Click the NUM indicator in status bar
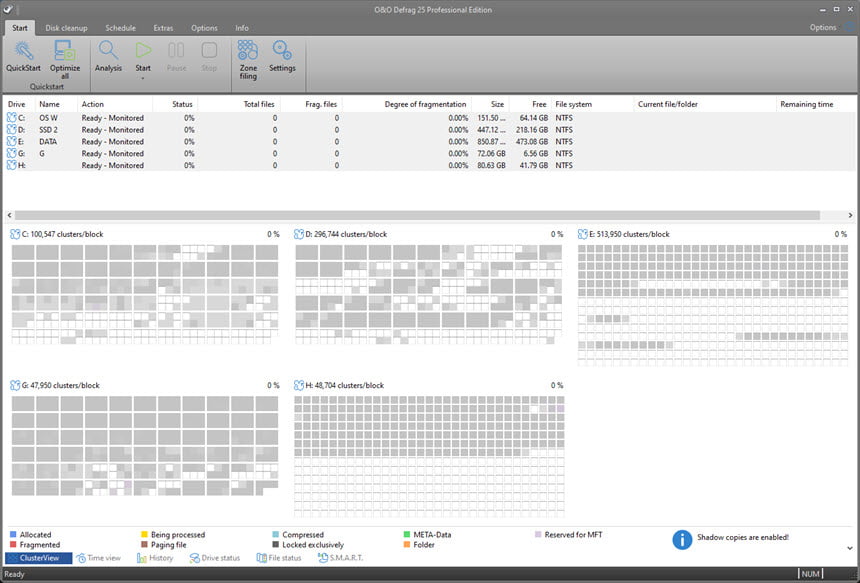860x583 pixels. point(811,574)
